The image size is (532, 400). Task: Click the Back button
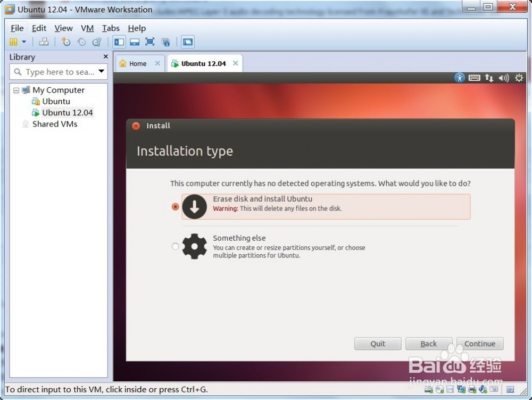point(428,344)
